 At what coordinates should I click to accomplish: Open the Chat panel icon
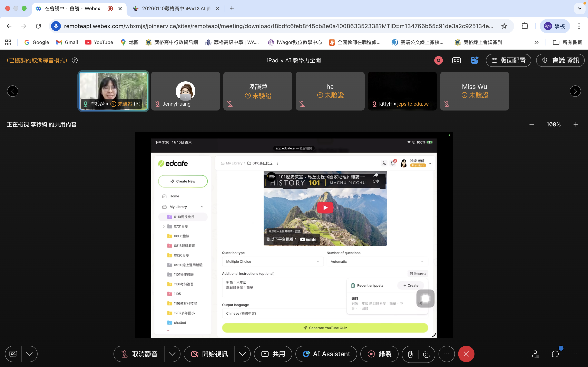tap(555, 354)
